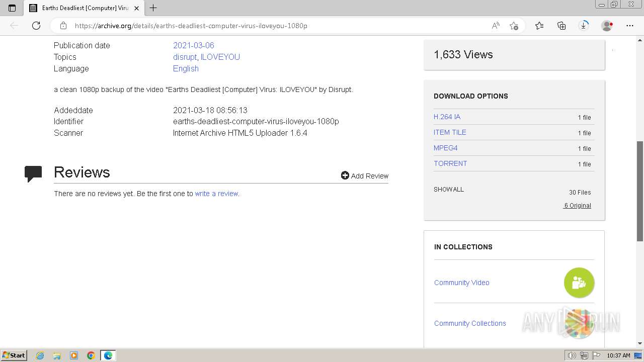644x362 pixels.
Task: Open Downloads panel
Action: point(584,26)
